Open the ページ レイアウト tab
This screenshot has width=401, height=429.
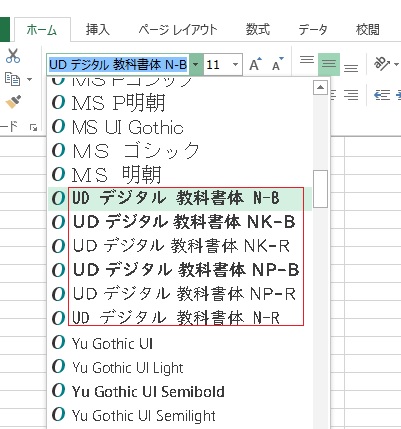pyautogui.click(x=178, y=30)
